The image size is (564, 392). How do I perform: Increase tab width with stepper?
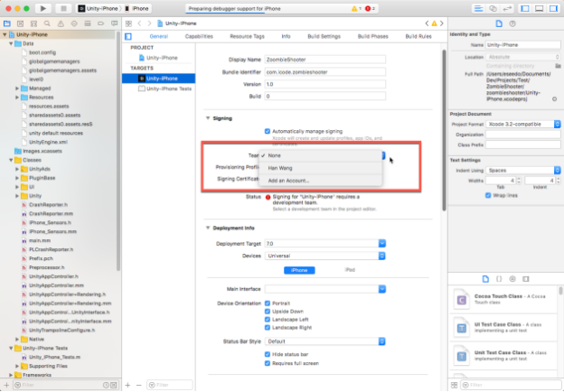[519, 179]
